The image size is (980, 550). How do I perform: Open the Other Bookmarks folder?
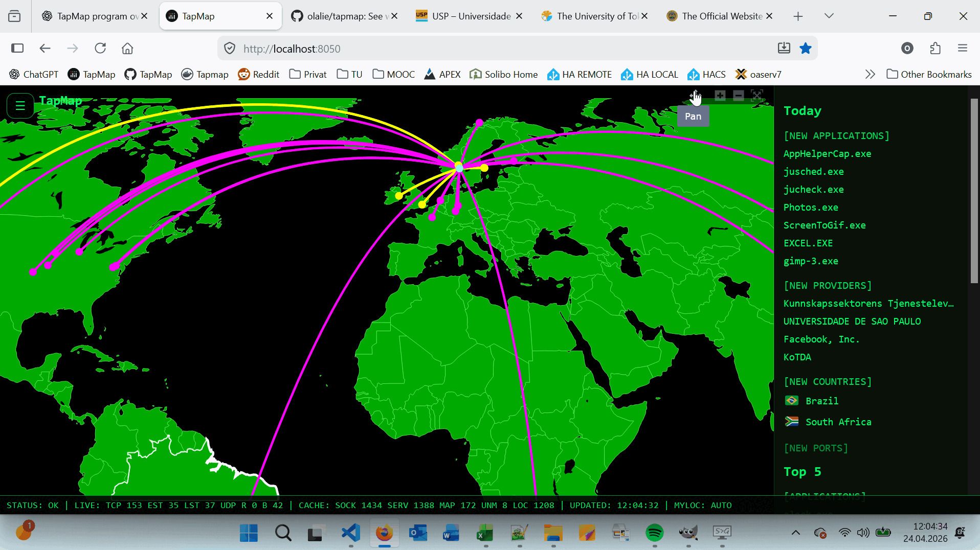(x=929, y=74)
